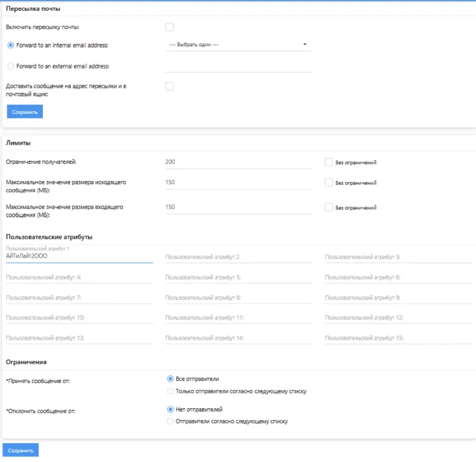Click the external email address input field
Screen dimensions: 476x462
[239, 65]
